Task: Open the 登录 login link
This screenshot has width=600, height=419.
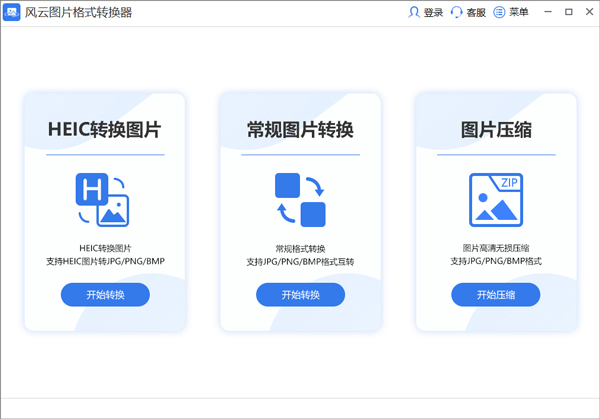Action: click(x=433, y=13)
